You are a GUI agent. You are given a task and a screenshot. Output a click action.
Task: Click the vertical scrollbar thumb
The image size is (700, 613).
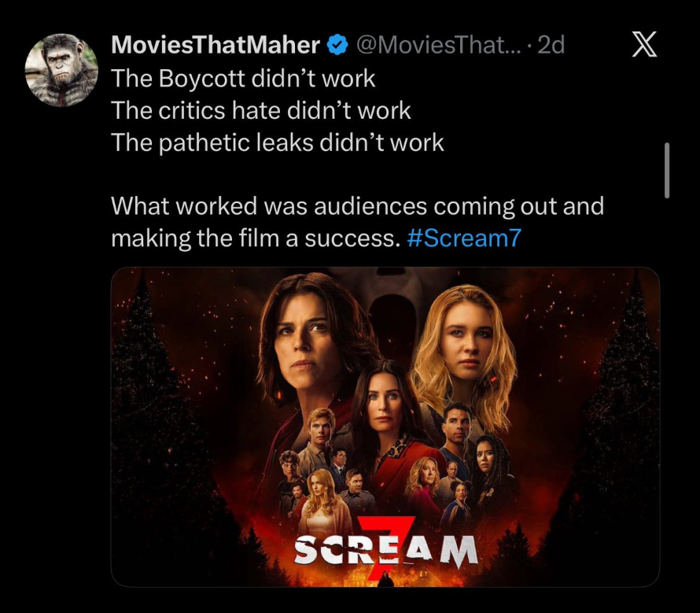tap(667, 169)
